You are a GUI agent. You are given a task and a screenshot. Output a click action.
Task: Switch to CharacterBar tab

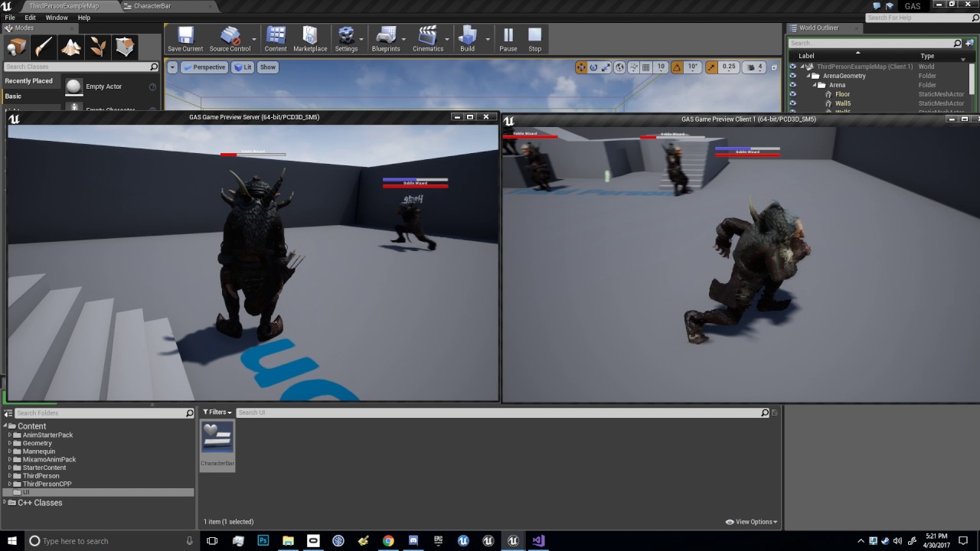(x=152, y=6)
